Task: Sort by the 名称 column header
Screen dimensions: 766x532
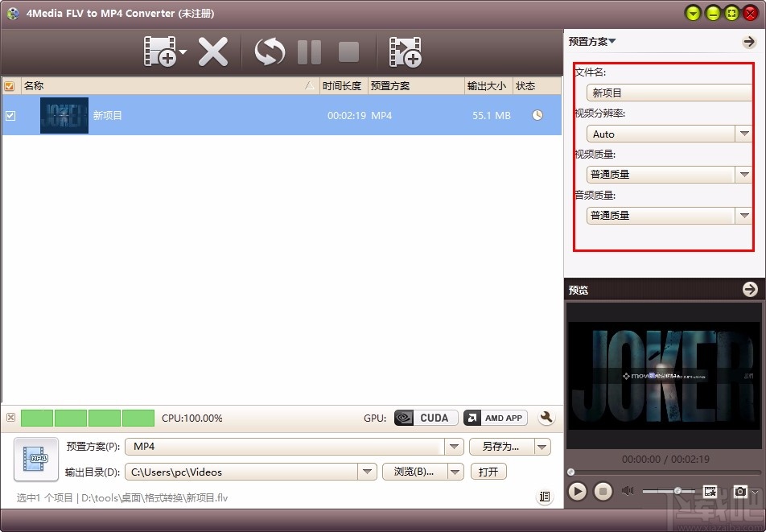Action: pyautogui.click(x=32, y=85)
